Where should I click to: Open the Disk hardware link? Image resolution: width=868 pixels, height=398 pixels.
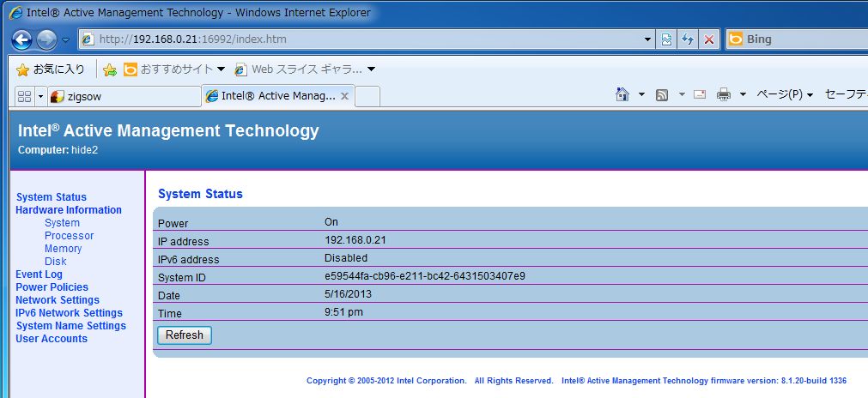55,262
